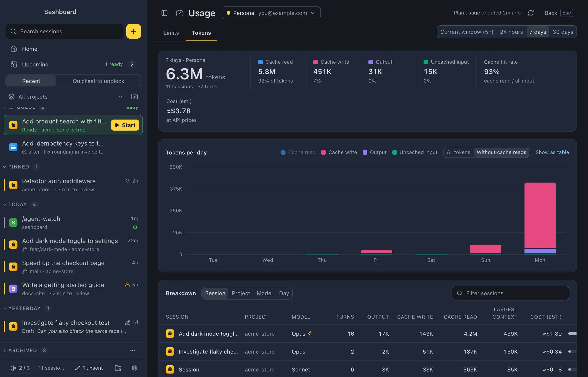Screen dimensions: 588x377
Task: Click the Opus fast-mode lightning icon
Action: pyautogui.click(x=310, y=333)
